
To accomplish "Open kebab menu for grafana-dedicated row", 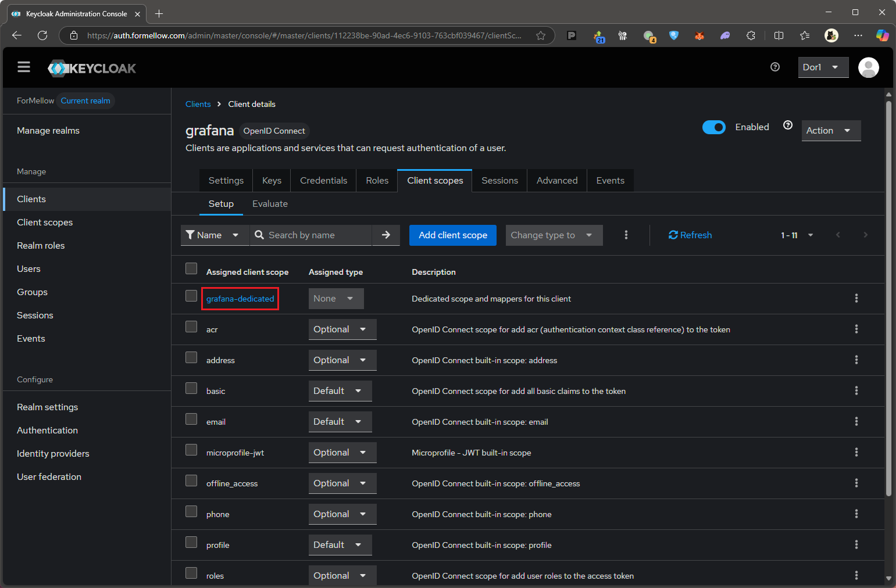I will 856,298.
